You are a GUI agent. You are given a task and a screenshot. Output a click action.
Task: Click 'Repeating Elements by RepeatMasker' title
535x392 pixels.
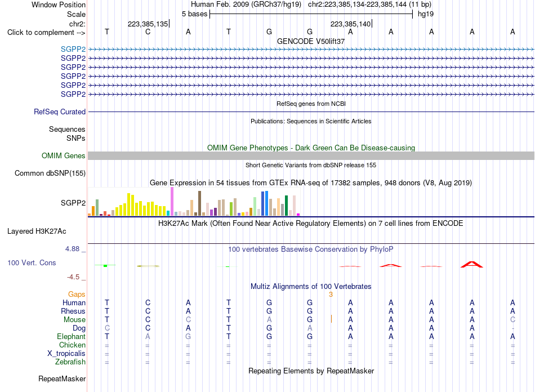tap(311, 371)
